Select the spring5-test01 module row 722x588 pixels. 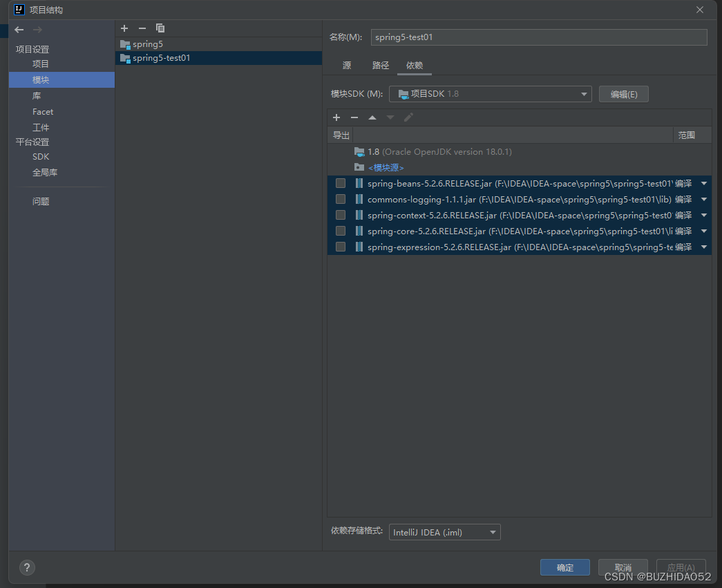[x=219, y=58]
